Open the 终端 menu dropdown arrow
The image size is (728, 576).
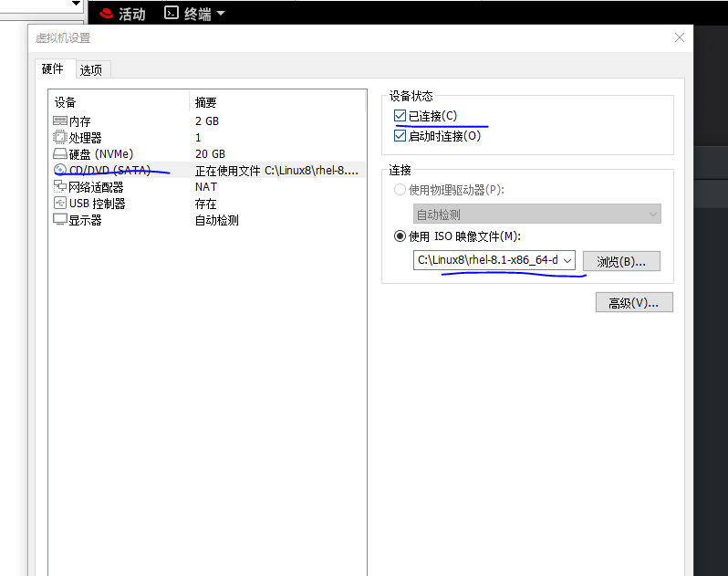(221, 13)
